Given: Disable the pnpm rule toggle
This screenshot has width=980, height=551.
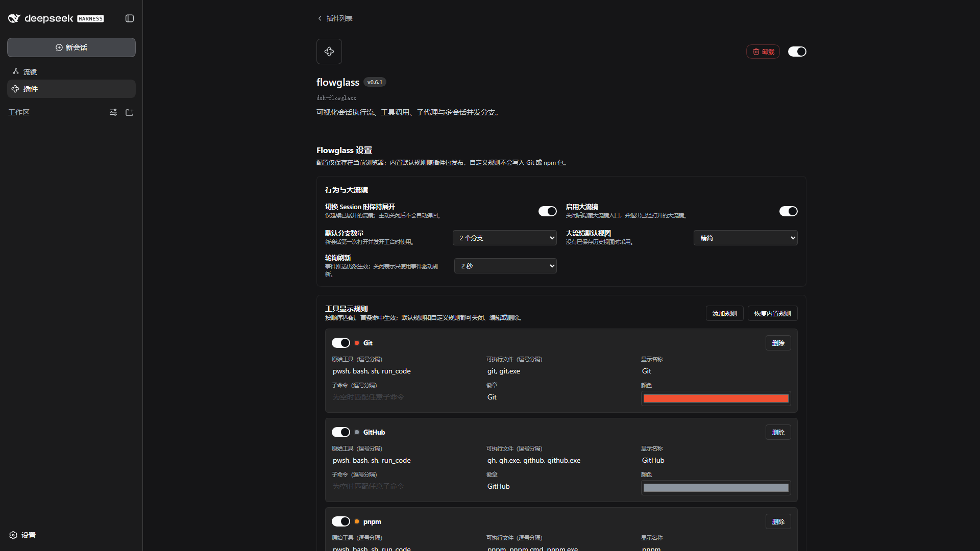Looking at the screenshot, I should [341, 521].
